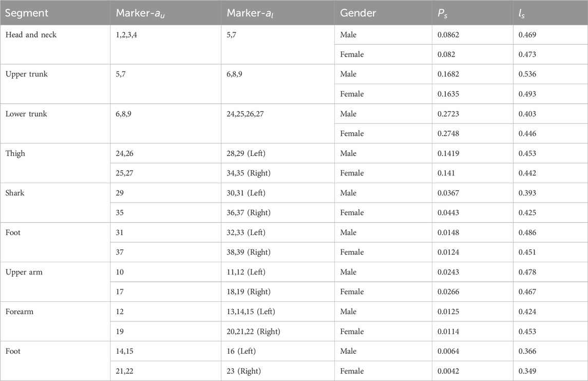Click the 23 (Right) marker cell
The width and height of the screenshot is (588, 381).
(x=278, y=371)
